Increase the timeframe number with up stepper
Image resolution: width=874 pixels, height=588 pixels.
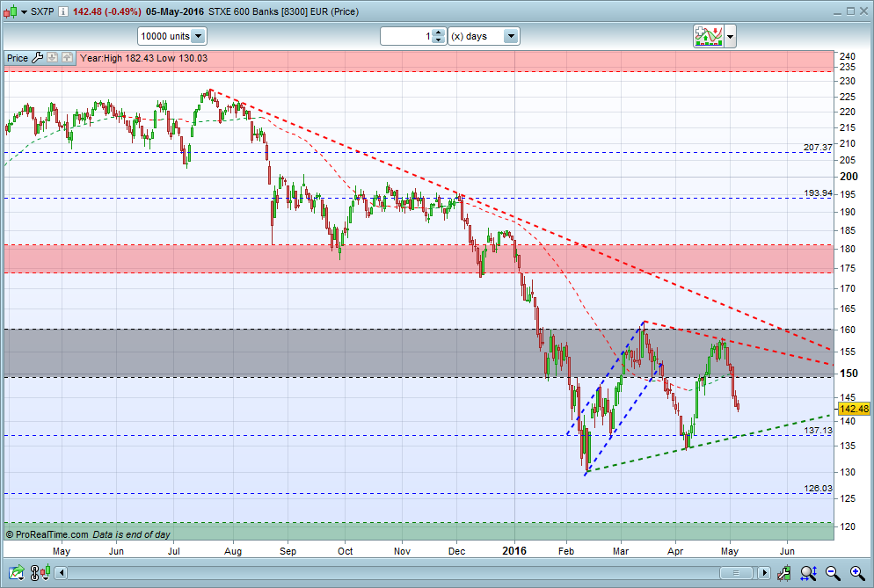click(439, 33)
